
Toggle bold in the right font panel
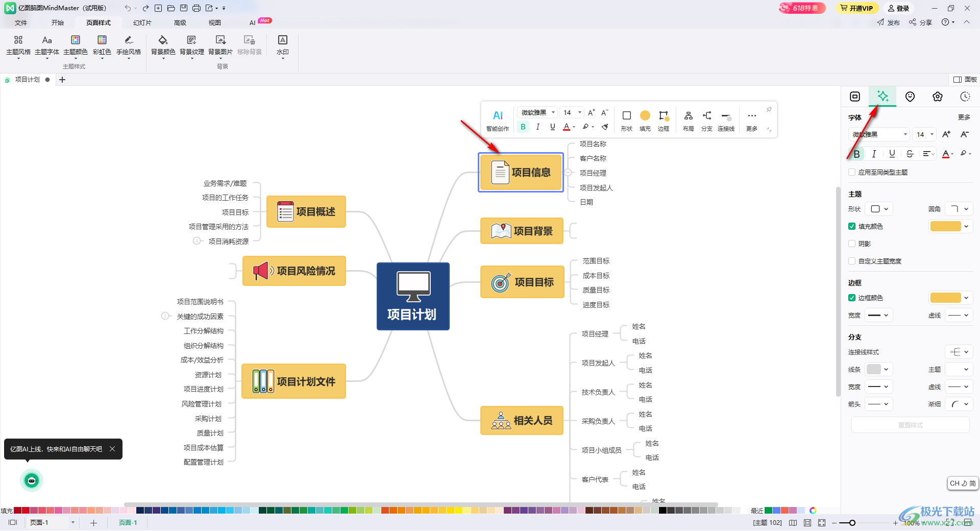pyautogui.click(x=856, y=154)
